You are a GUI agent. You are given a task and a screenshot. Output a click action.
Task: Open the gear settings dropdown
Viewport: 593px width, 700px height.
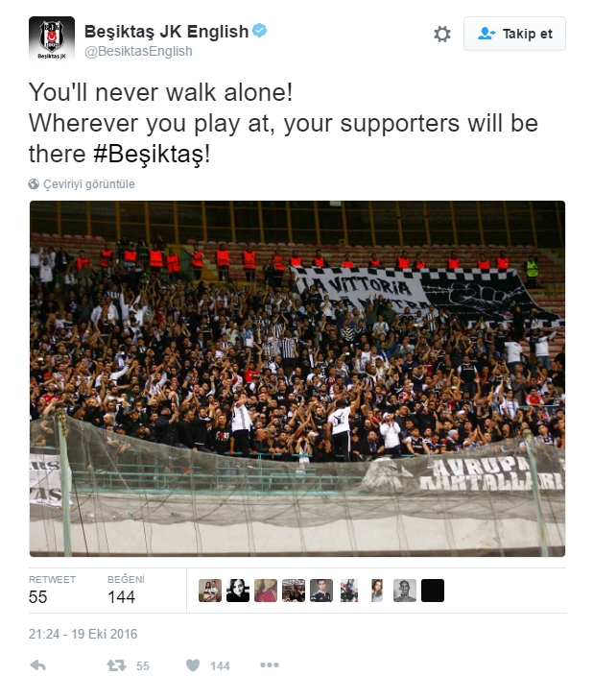[441, 34]
